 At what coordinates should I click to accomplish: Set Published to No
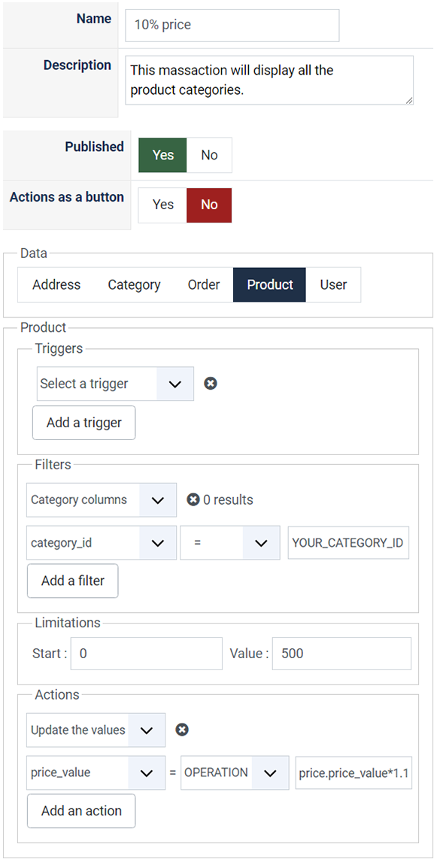tap(209, 155)
